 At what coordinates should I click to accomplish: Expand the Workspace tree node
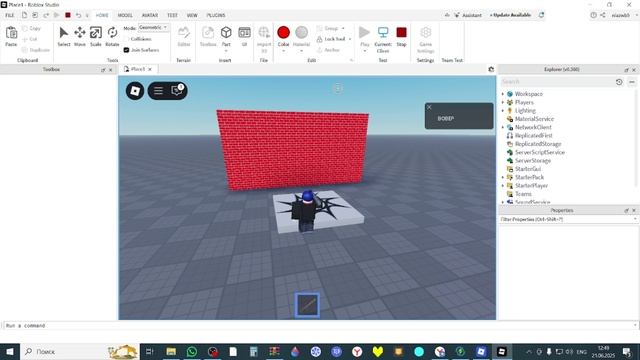point(503,94)
